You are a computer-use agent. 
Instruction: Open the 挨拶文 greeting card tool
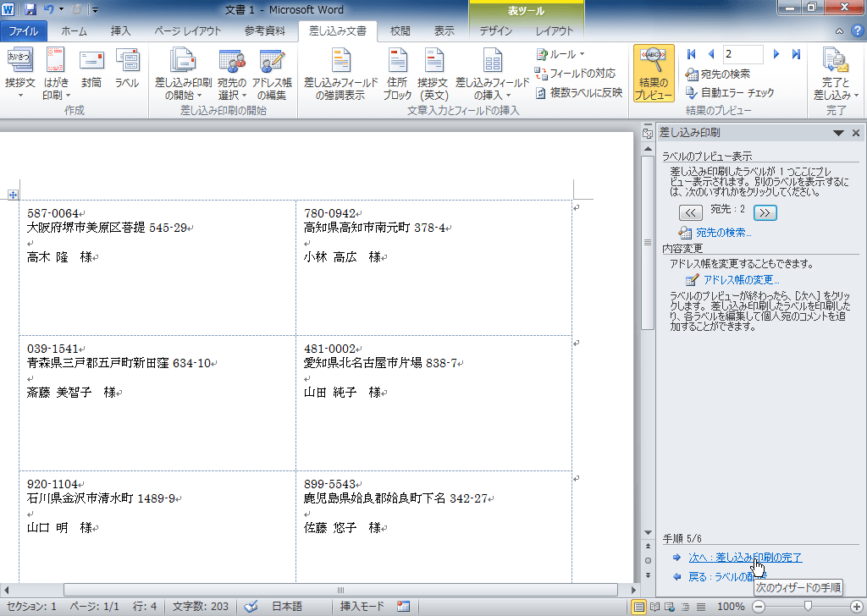20,74
